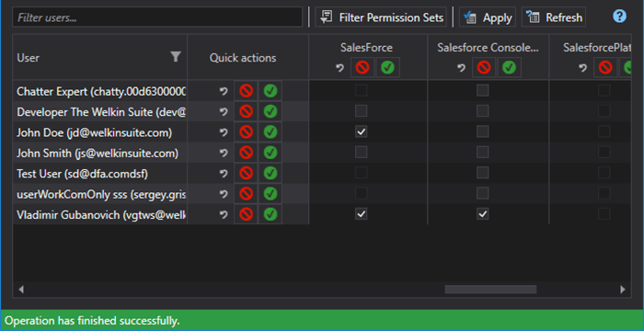Image resolution: width=644 pixels, height=331 pixels.
Task: Click undo icon for userWorkComOnly sss
Action: click(223, 194)
